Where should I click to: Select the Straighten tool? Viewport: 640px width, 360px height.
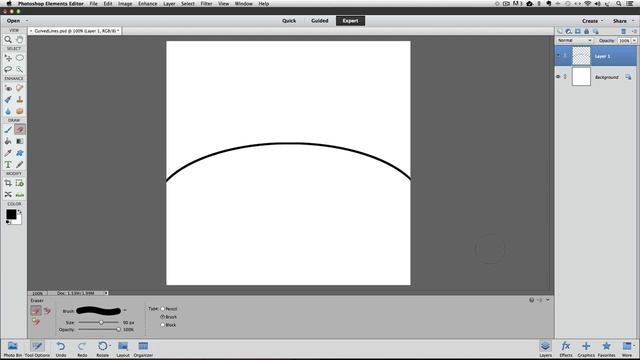(20, 195)
